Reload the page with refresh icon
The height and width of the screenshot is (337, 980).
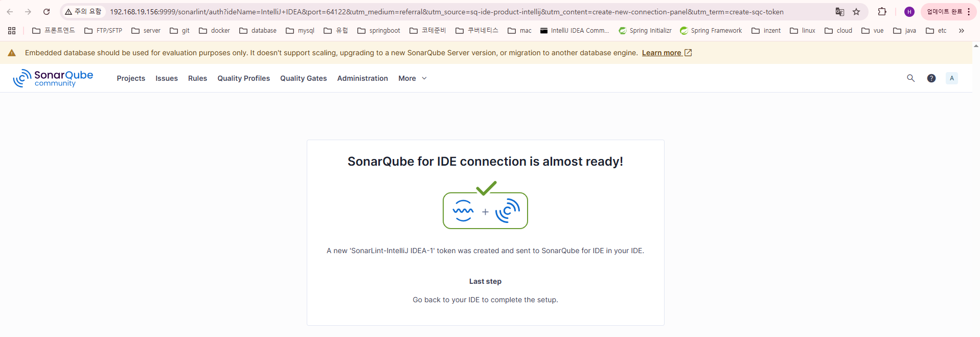click(x=47, y=12)
